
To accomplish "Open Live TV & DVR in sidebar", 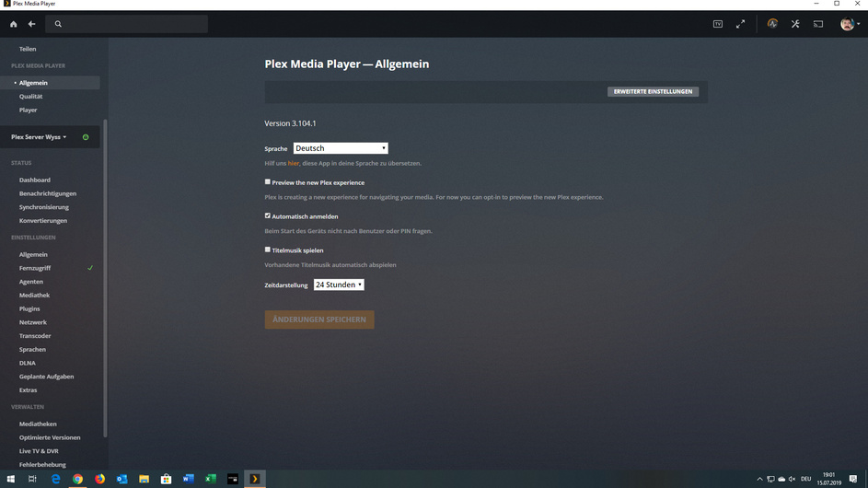I will pos(39,451).
